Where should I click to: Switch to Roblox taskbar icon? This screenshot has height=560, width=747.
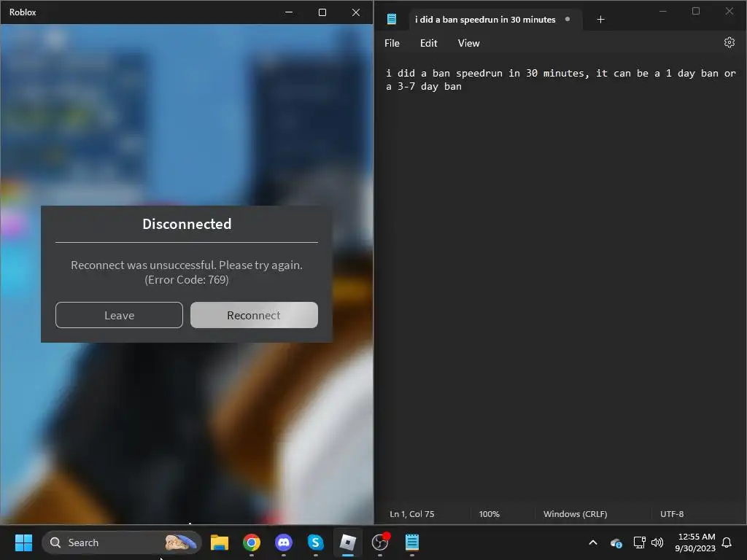click(348, 542)
